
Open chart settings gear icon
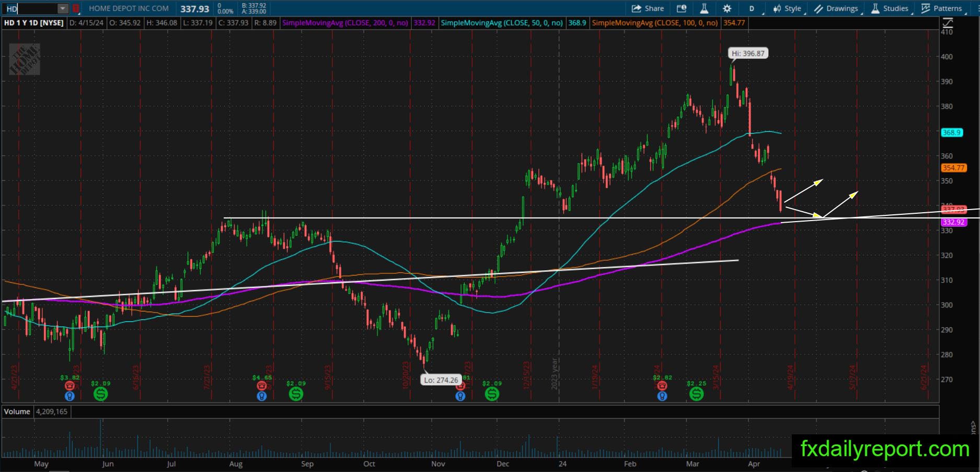[x=727, y=8]
